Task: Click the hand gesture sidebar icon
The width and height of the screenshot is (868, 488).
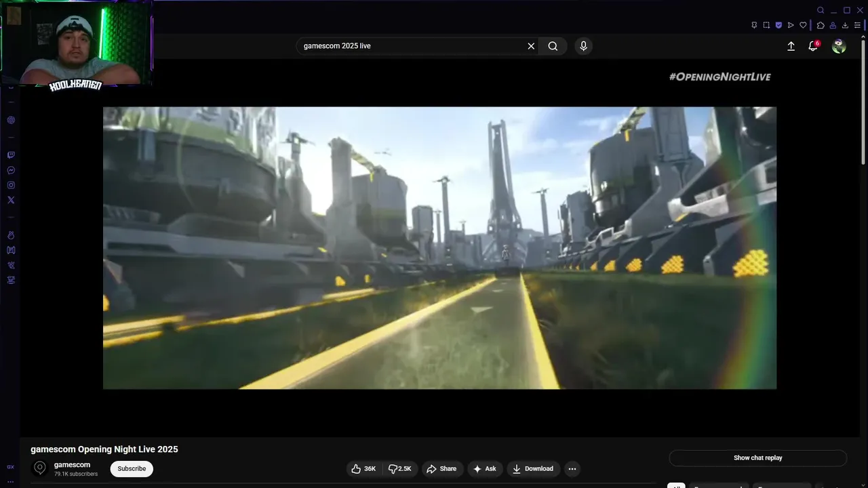Action: click(x=11, y=235)
